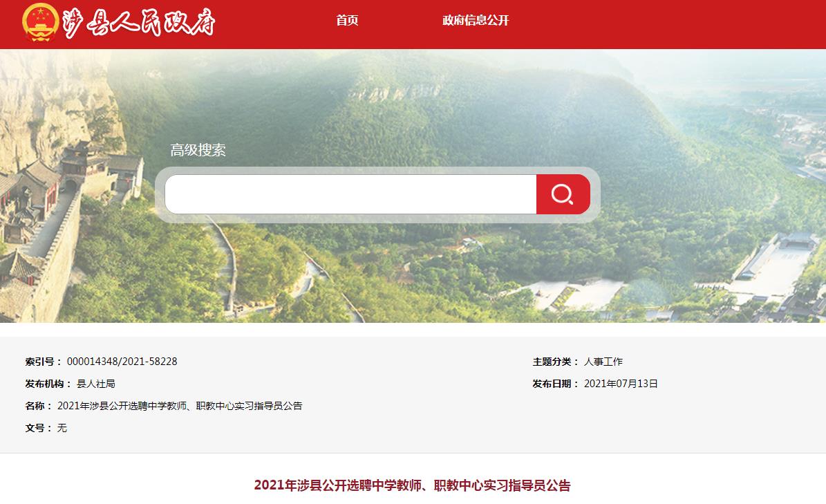Image resolution: width=826 pixels, height=504 pixels.
Task: Focus the advanced search input field
Action: coord(351,194)
